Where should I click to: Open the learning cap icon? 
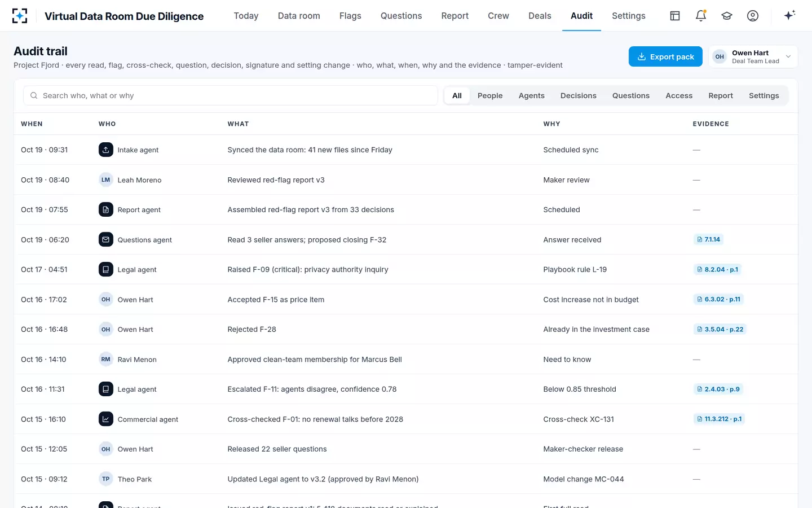click(x=727, y=16)
